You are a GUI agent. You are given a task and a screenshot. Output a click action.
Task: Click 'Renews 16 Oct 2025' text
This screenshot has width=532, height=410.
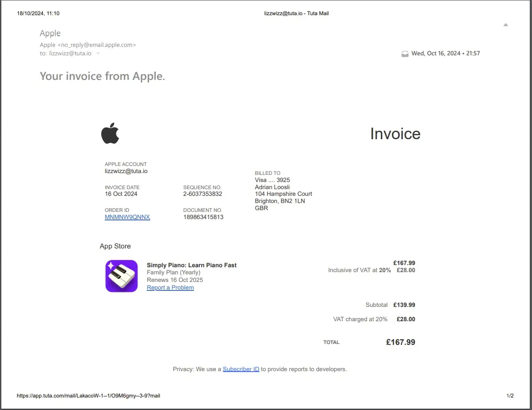pyautogui.click(x=175, y=280)
